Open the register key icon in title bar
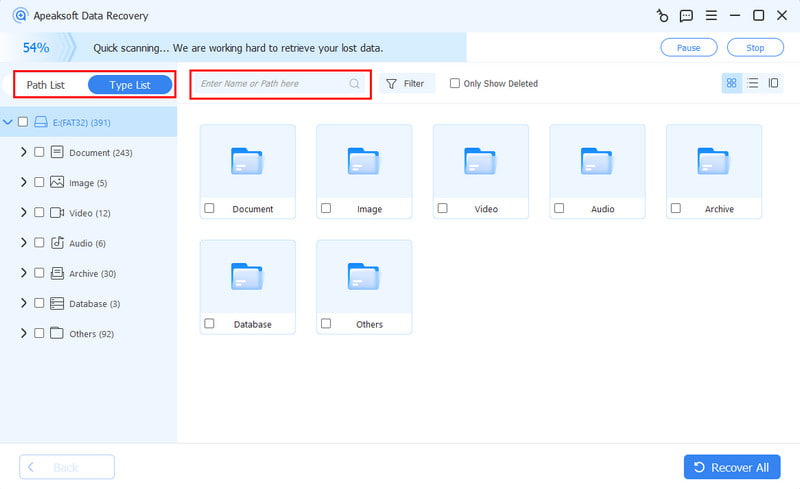This screenshot has height=489, width=800. click(662, 16)
